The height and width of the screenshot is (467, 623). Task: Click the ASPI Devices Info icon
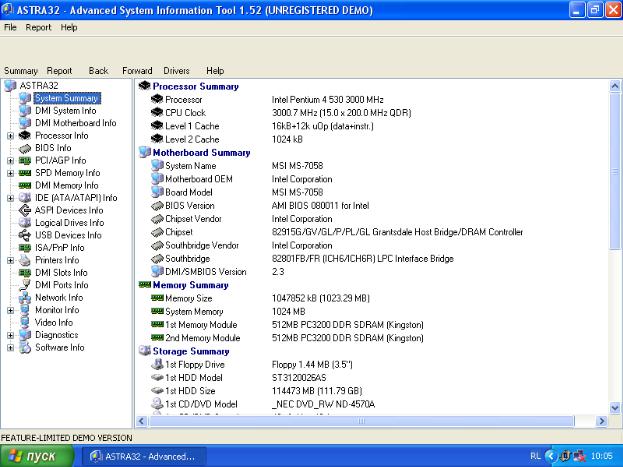[x=26, y=210]
